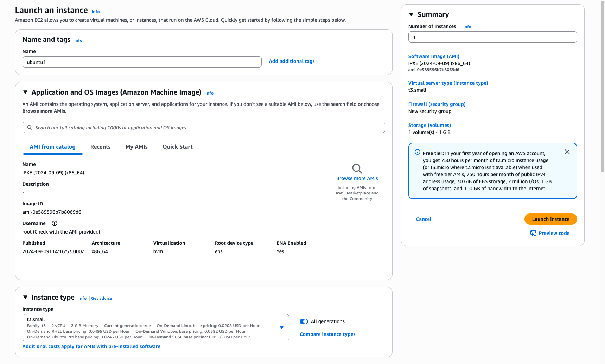Collapse the Instance type section
This screenshot has height=364, width=605.
[25, 297]
